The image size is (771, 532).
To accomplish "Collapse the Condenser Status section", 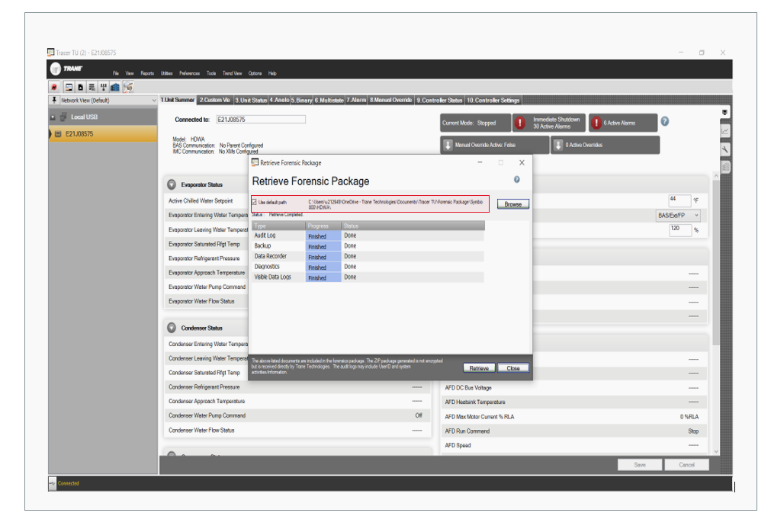I will tap(172, 328).
